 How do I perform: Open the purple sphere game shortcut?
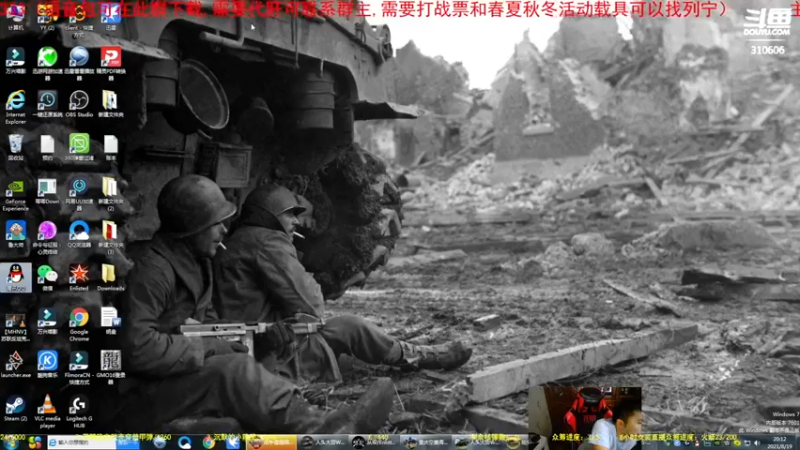coord(47,237)
